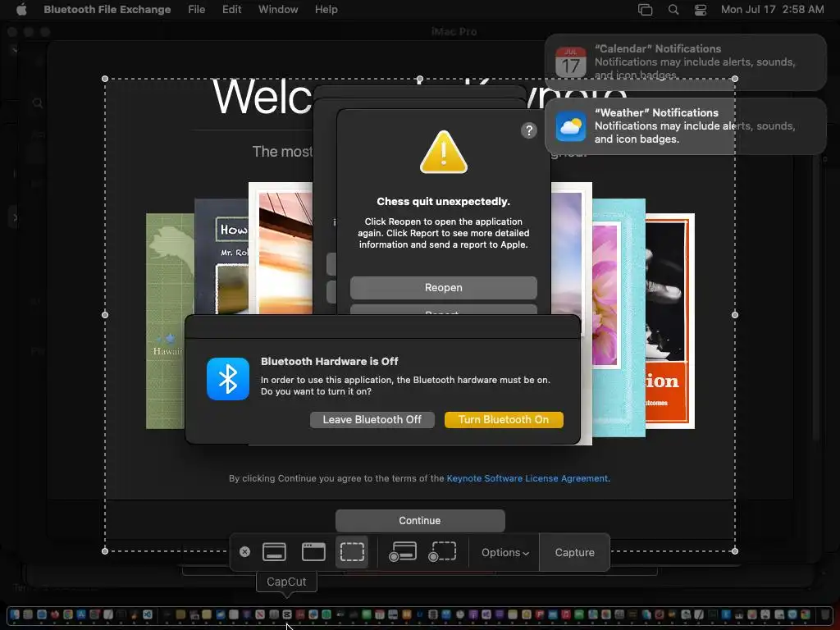
Task: Select Capture Entire Screen mode icon
Action: (x=274, y=552)
